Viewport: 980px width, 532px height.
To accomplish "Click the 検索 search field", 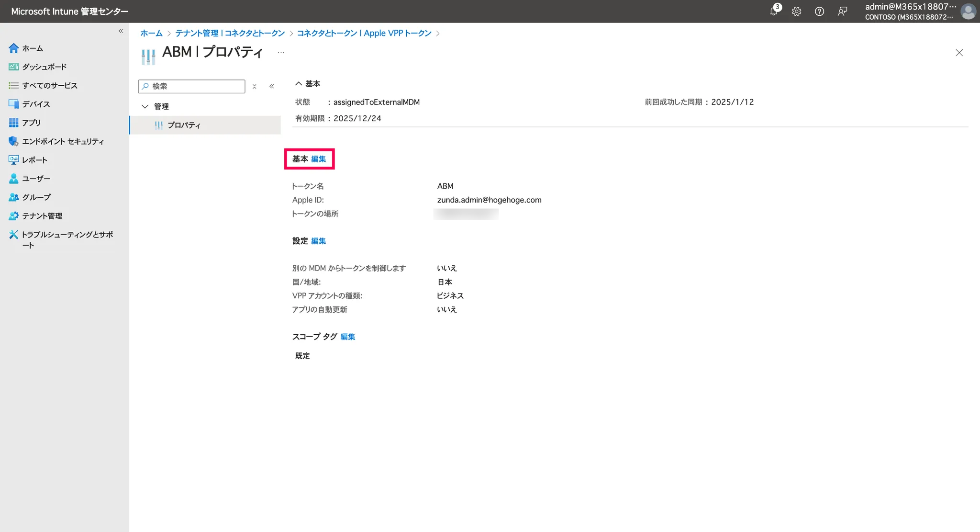I will point(192,86).
